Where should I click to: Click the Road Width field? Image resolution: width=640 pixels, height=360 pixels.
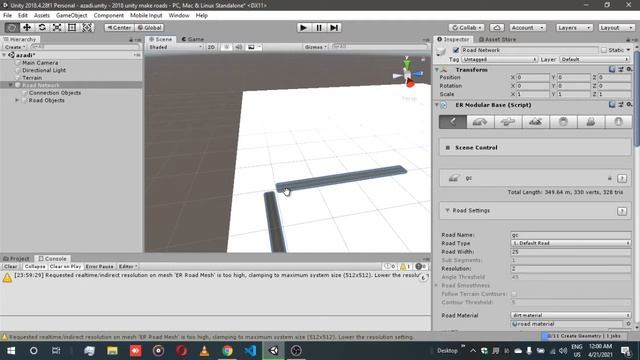571,252
